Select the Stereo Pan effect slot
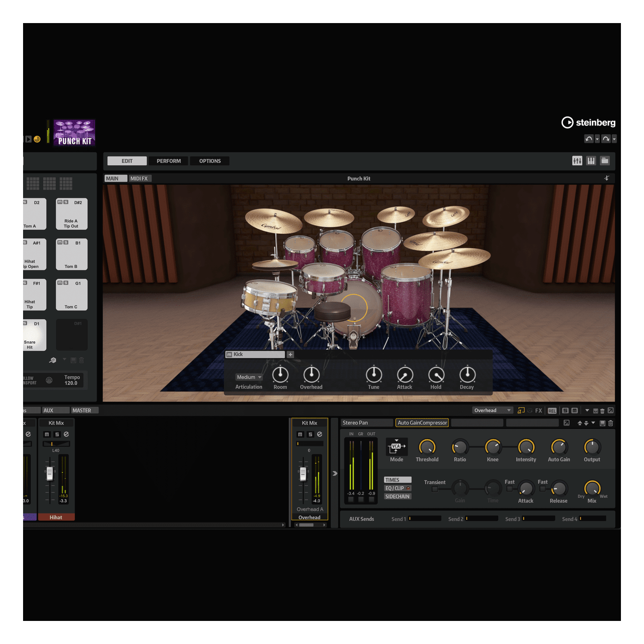 coord(367,423)
